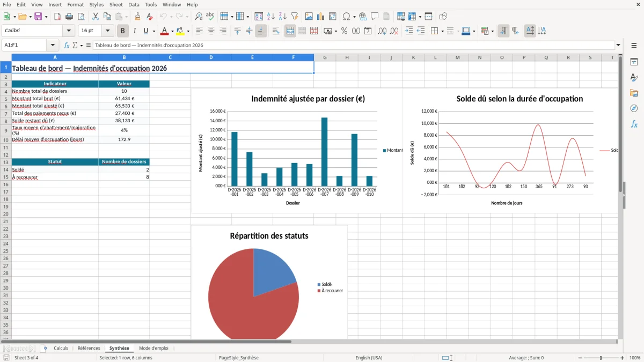Copy the selection using the Copy icon
This screenshot has height=362, width=644.
[107, 17]
